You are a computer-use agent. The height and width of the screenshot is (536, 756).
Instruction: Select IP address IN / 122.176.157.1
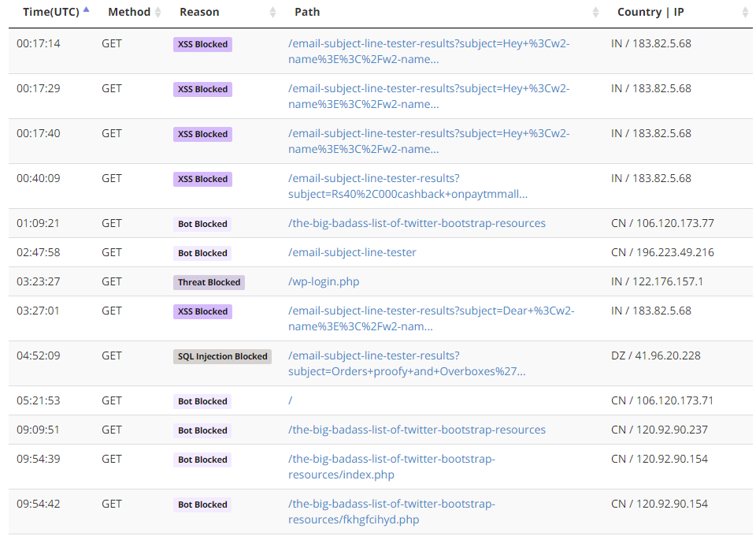coord(657,281)
